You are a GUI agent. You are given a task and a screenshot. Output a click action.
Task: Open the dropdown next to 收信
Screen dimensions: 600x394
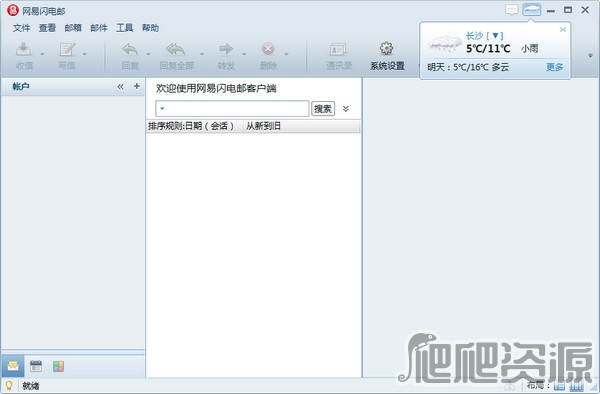42,54
